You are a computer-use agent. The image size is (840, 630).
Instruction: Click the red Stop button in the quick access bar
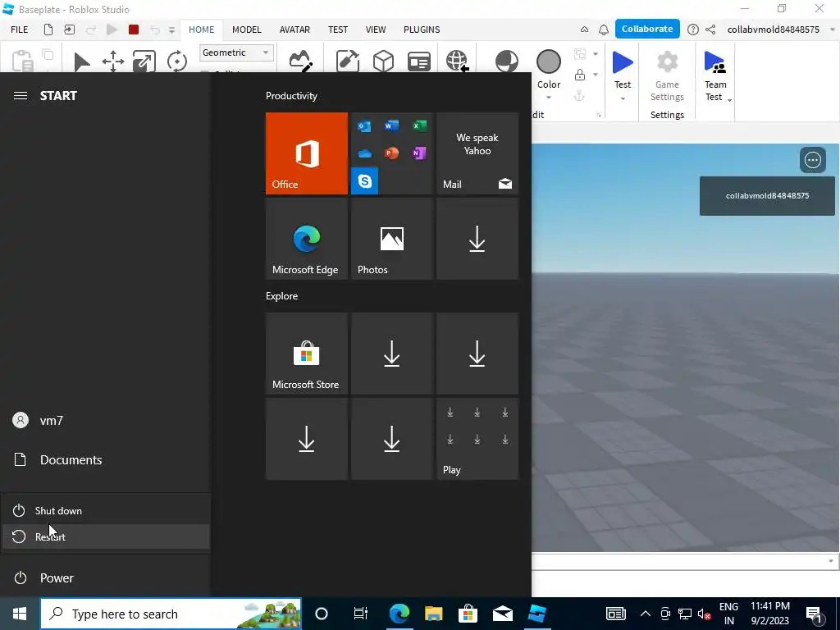point(134,30)
